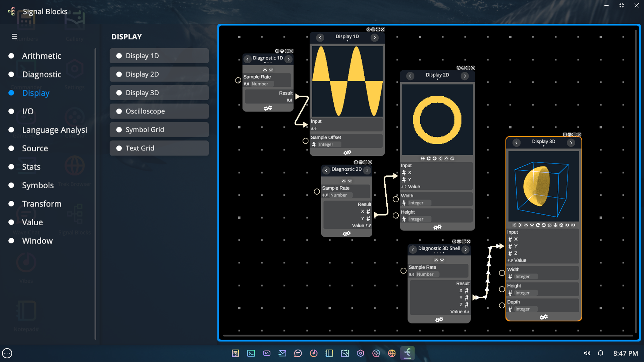This screenshot has width=644, height=362.
Task: Click rotate clockwise icon in Display 3D toolbar
Action: [538, 225]
